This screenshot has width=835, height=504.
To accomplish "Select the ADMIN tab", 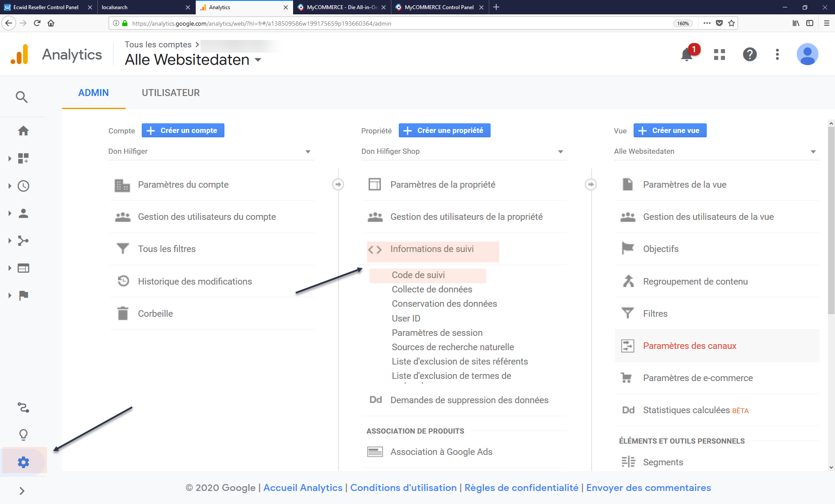I will [x=94, y=93].
